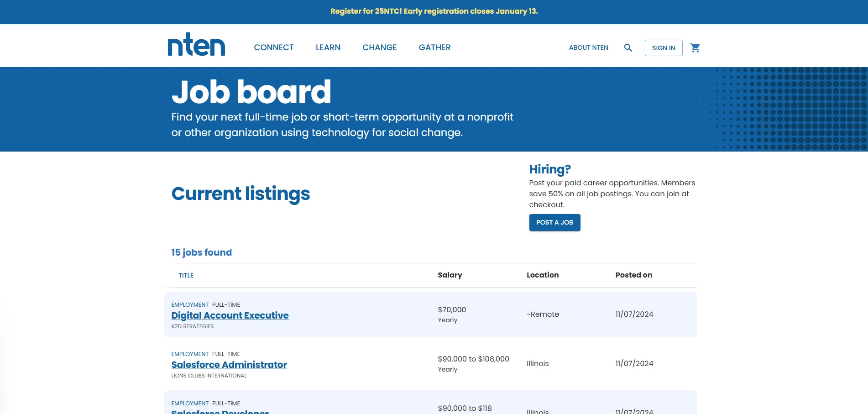Click the 15 jobs found text
Screen dimensions: 868x414
coord(201,252)
